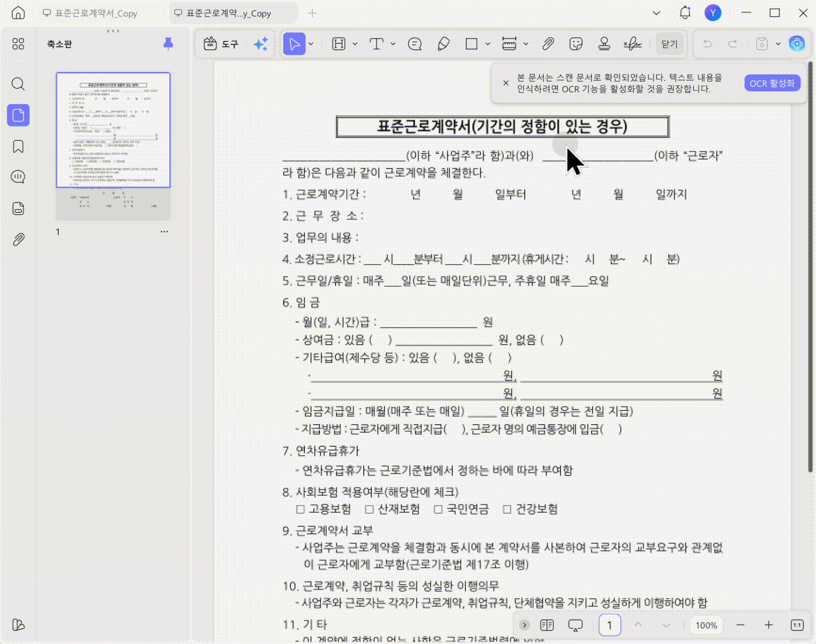Add a new tab with plus
The width and height of the screenshot is (816, 644).
pos(312,14)
